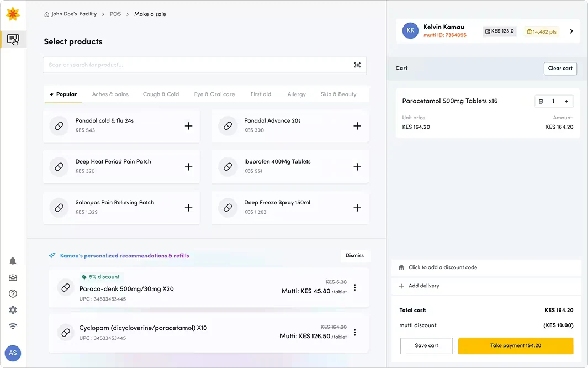This screenshot has width=588, height=368.
Task: Open notifications bell in sidebar
Action: point(13,261)
